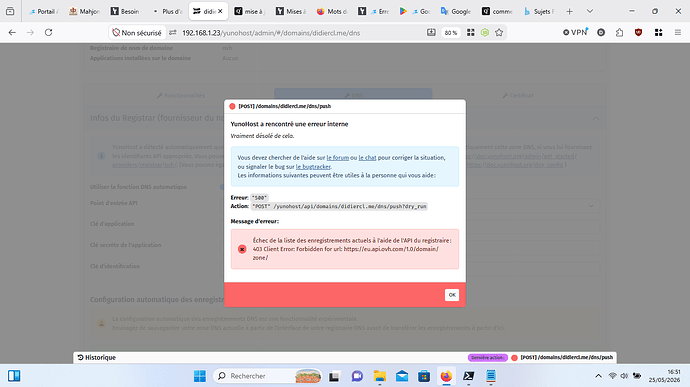Click the green hexagon extension icon in address bar
690x387 pixels.
point(485,33)
